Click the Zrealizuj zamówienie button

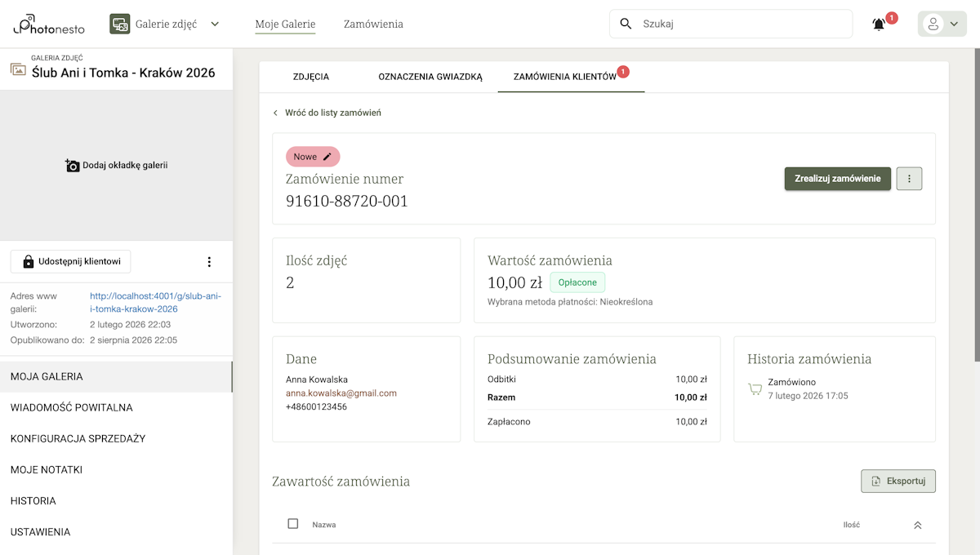pos(837,179)
